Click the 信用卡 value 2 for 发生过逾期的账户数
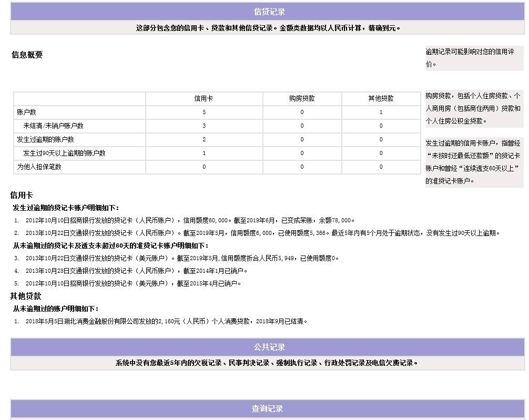Viewport: 529px width, 420px height. click(x=204, y=139)
